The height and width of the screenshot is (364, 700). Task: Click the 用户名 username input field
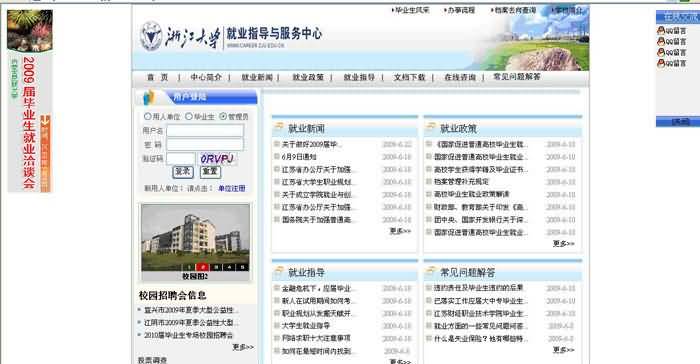205,130
